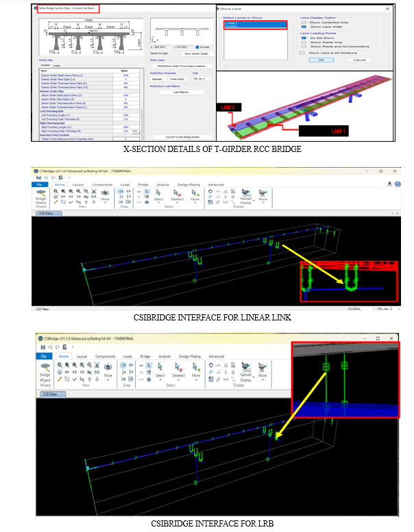
Task: Click lock model icon in LRB window
Action: [64, 347]
